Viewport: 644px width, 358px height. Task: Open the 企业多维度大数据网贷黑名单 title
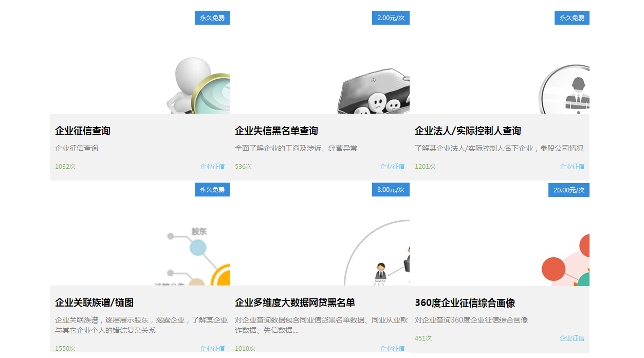pyautogui.click(x=295, y=302)
